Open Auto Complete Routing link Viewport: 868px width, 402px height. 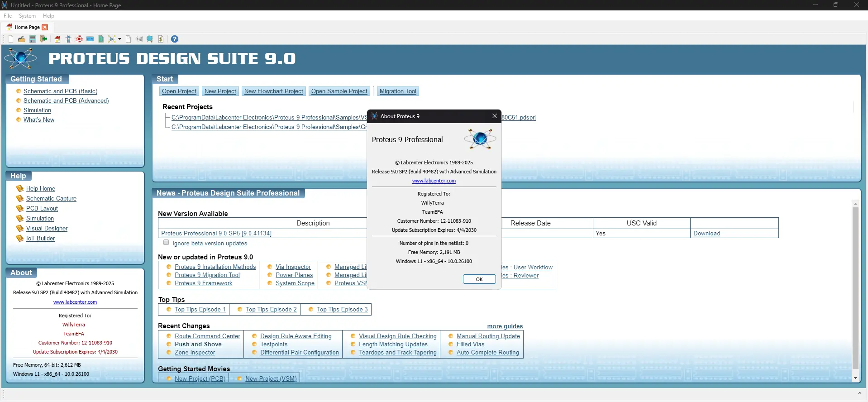(488, 353)
